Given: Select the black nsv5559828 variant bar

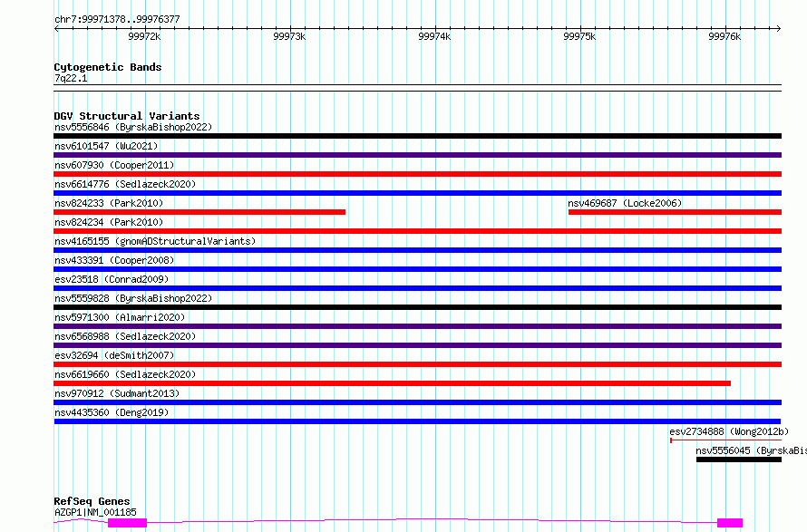Looking at the screenshot, I should (417, 307).
